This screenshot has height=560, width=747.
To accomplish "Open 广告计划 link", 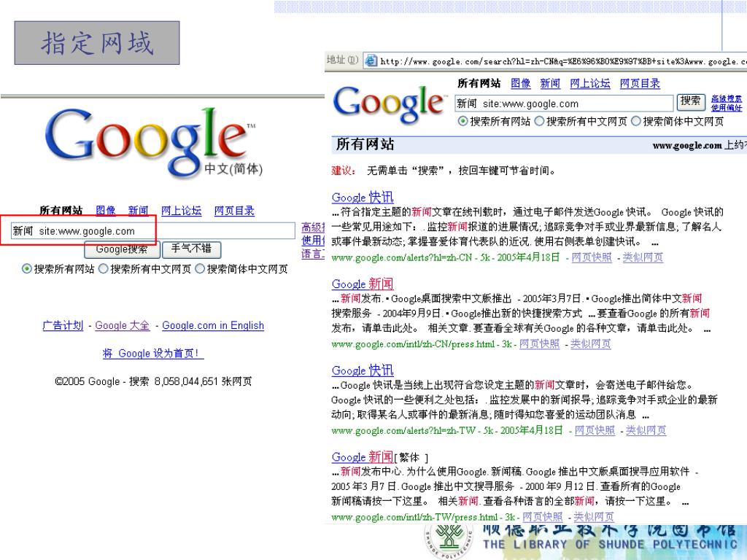I will pyautogui.click(x=63, y=326).
